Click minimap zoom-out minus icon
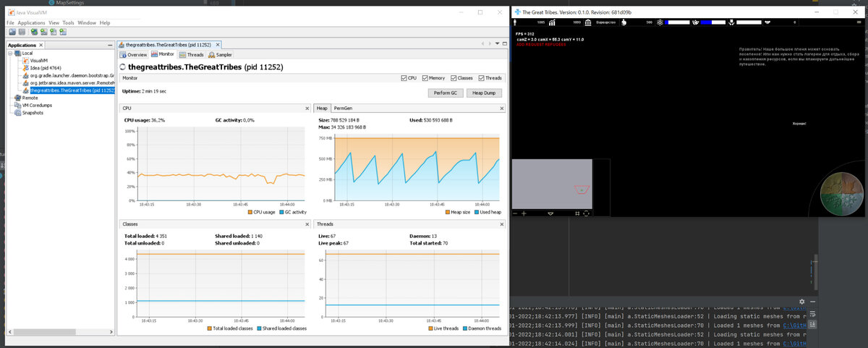This screenshot has width=868, height=348. click(515, 213)
